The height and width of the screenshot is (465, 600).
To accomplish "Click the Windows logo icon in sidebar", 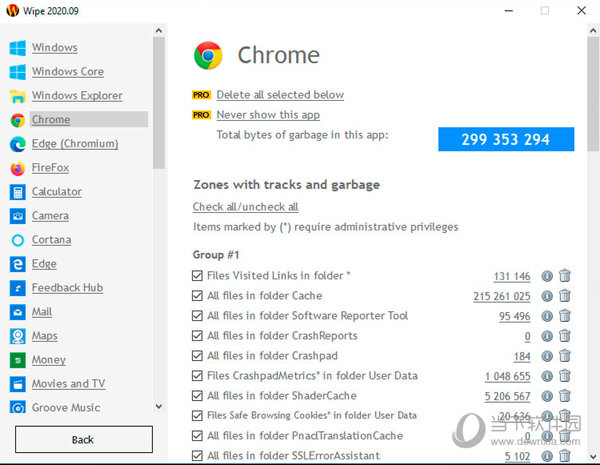I will pos(18,48).
